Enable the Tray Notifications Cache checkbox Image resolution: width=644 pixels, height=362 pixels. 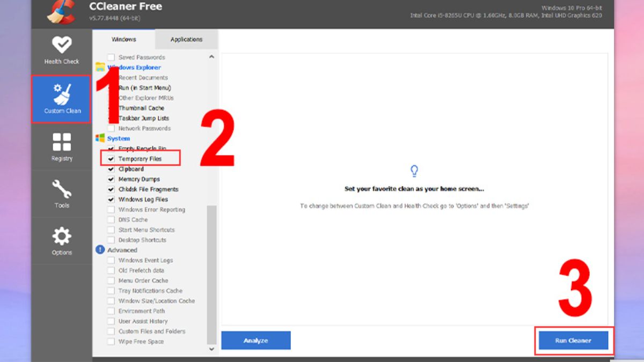point(111,291)
